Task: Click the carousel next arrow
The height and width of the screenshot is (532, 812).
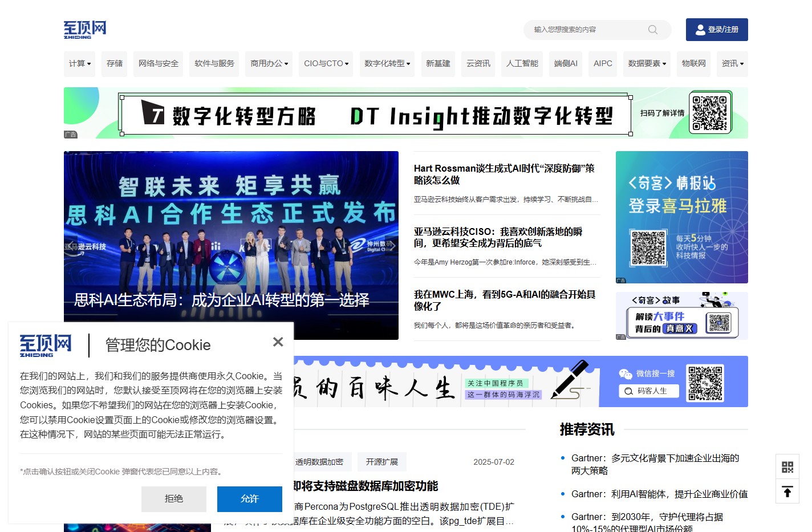Action: (x=391, y=246)
